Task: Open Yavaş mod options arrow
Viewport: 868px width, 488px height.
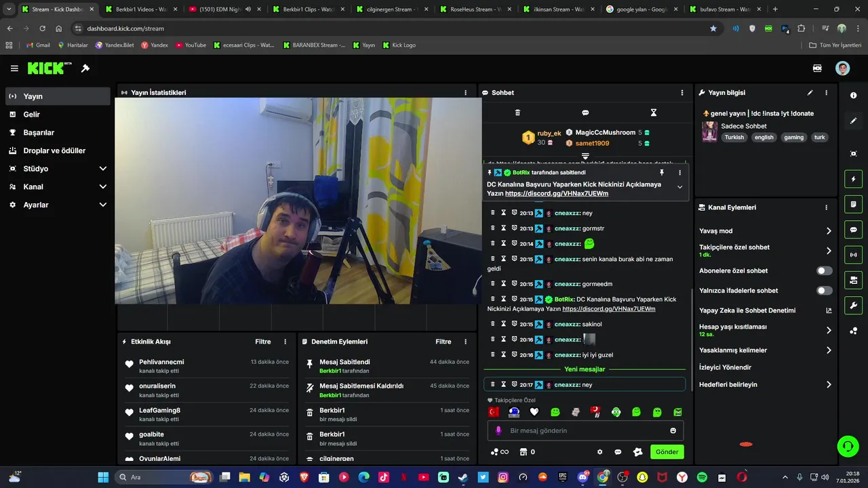Action: click(x=828, y=231)
